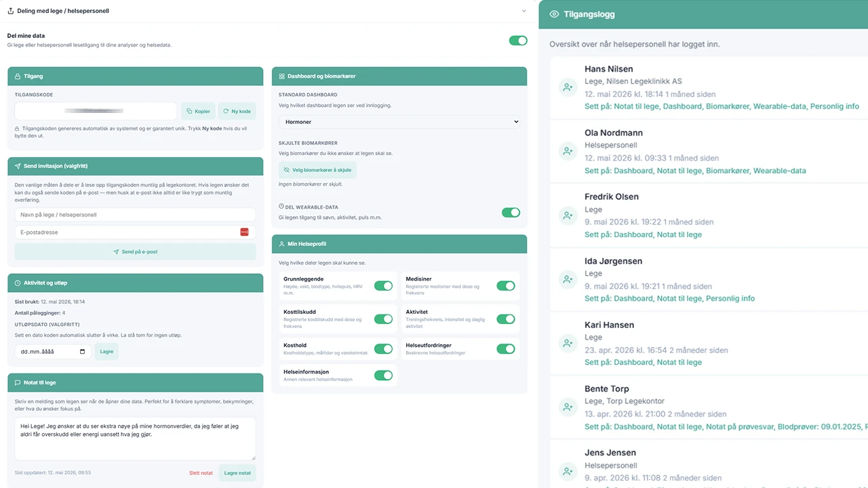
Task: Click the user icon next to Fredrik Olsen
Action: click(x=567, y=216)
